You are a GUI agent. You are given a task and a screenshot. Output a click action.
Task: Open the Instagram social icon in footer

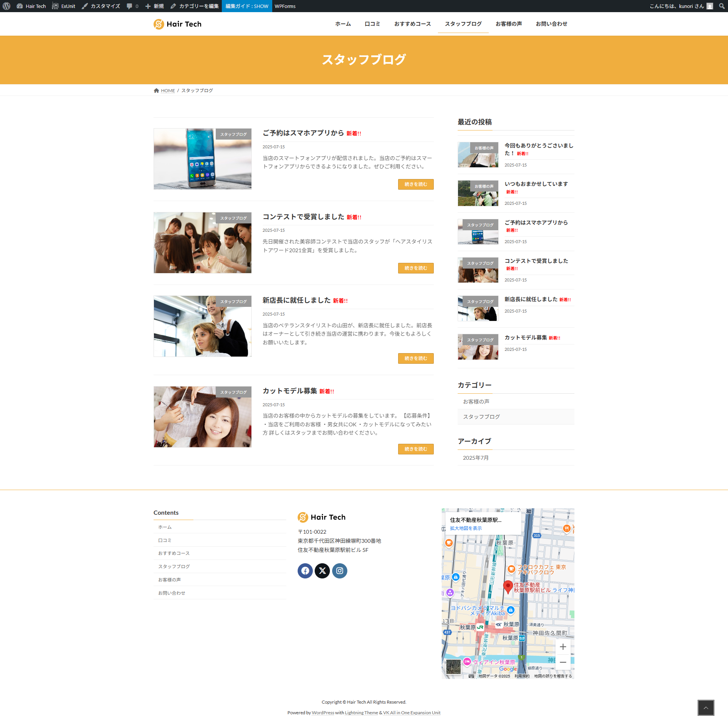(340, 570)
